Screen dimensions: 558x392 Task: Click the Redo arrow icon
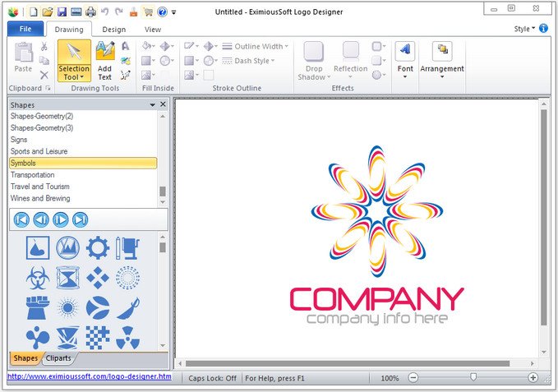pyautogui.click(x=119, y=12)
